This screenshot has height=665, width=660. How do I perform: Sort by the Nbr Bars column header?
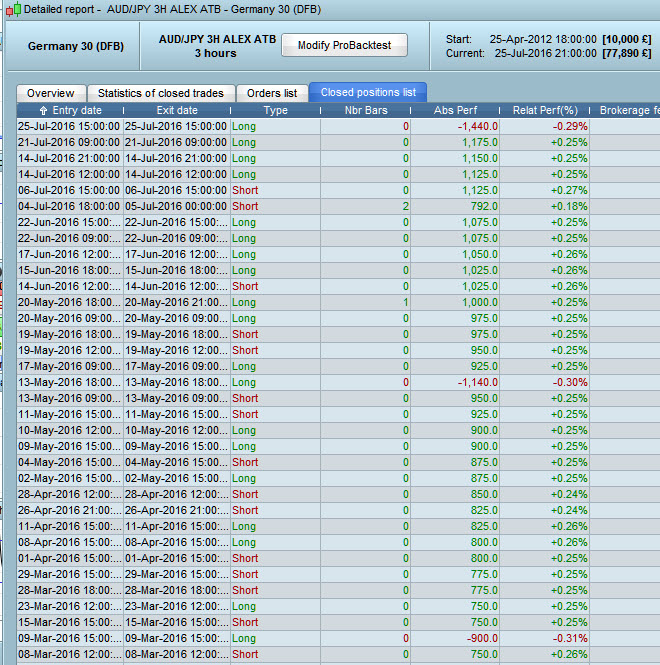366,110
